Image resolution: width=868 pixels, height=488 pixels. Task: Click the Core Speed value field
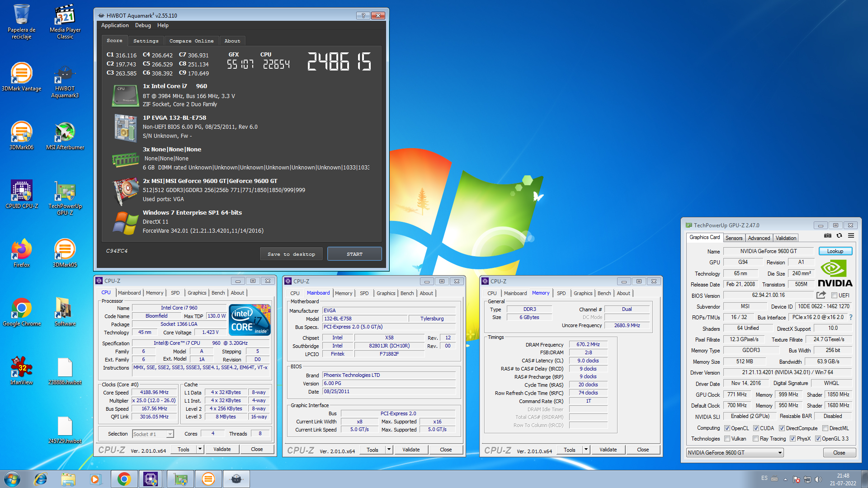coord(154,392)
